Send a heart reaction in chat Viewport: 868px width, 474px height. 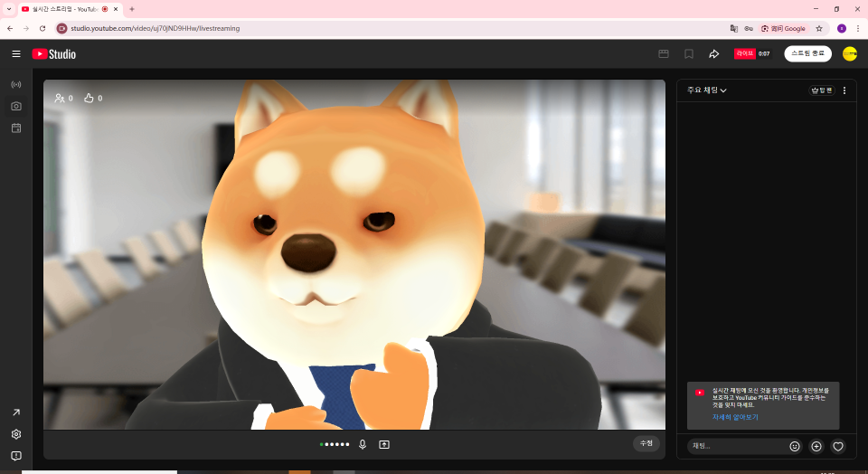point(838,446)
